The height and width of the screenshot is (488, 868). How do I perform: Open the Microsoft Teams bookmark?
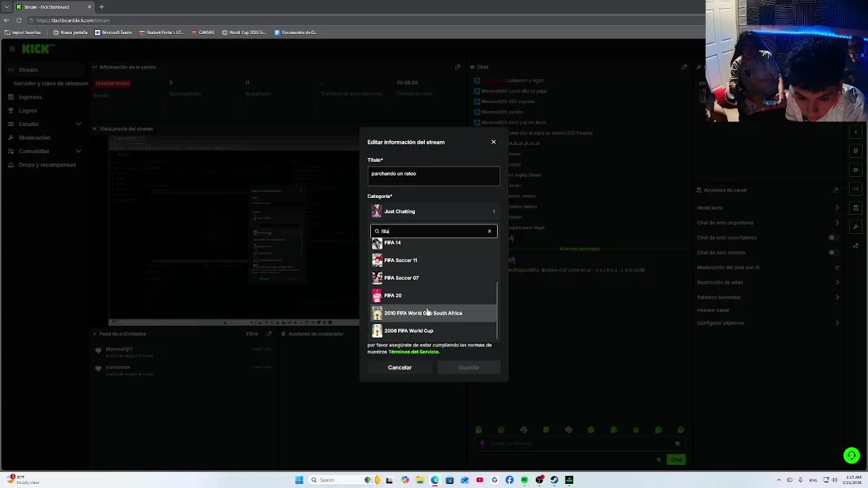click(x=113, y=33)
